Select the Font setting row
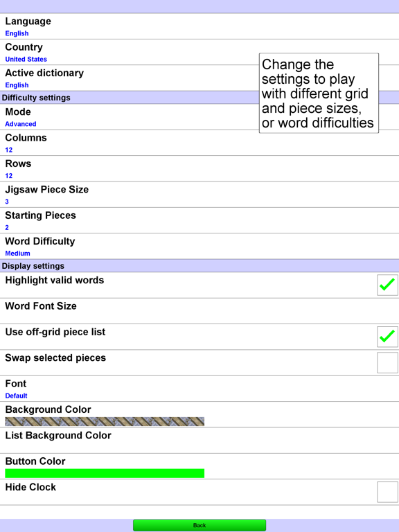399x532 pixels. click(199, 389)
